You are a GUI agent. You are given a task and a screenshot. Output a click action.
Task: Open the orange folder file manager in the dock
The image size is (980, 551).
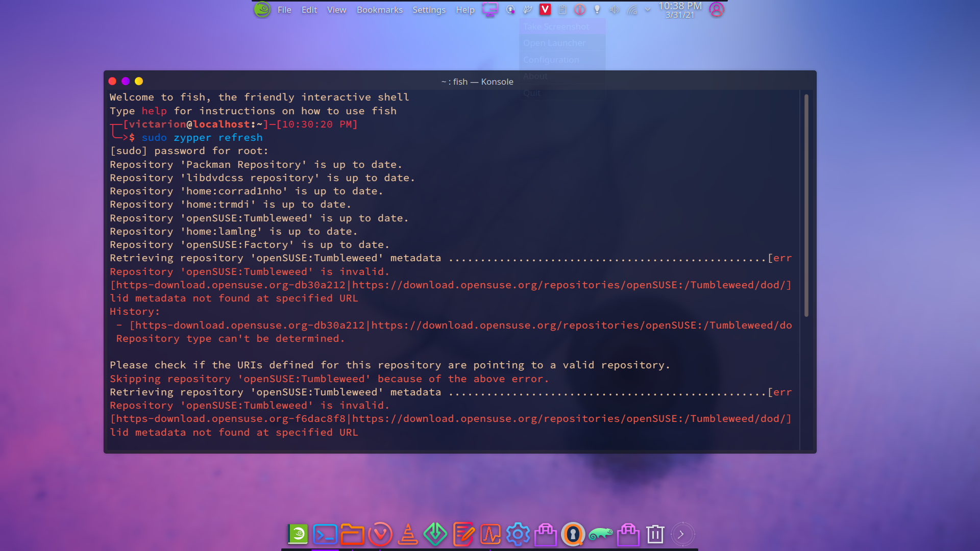click(353, 534)
